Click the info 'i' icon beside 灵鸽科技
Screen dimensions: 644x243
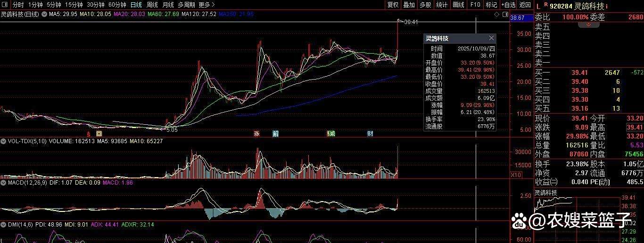607,6
